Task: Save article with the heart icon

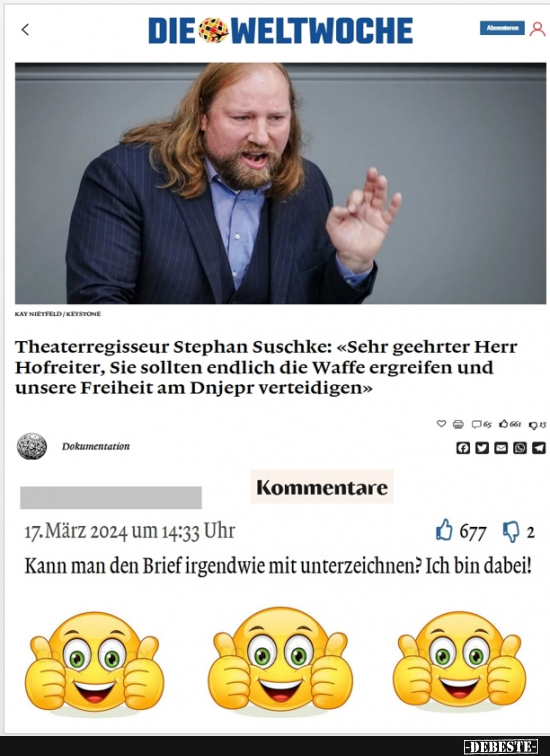Action: pyautogui.click(x=441, y=424)
